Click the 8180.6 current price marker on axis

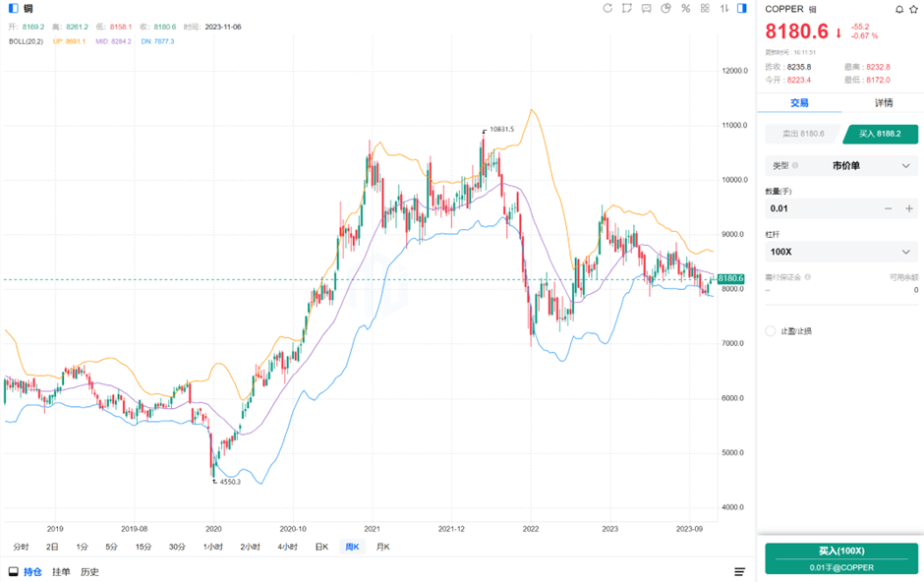732,279
